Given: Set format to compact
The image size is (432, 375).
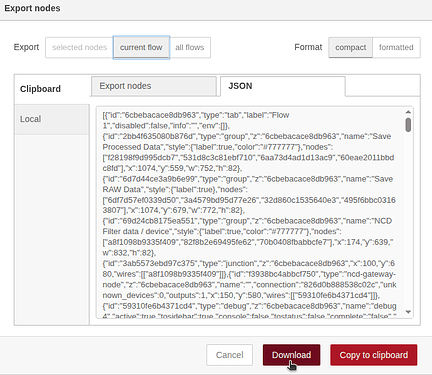Looking at the screenshot, I should 351,47.
